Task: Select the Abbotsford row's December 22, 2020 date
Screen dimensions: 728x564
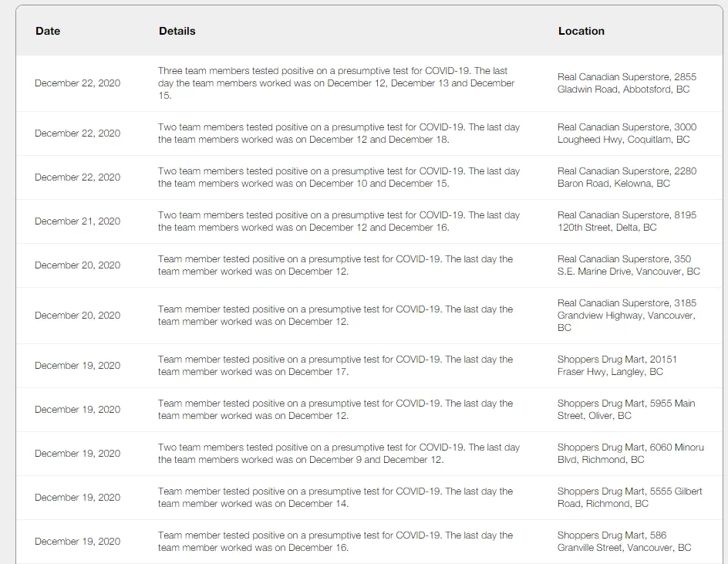Action: pos(78,83)
